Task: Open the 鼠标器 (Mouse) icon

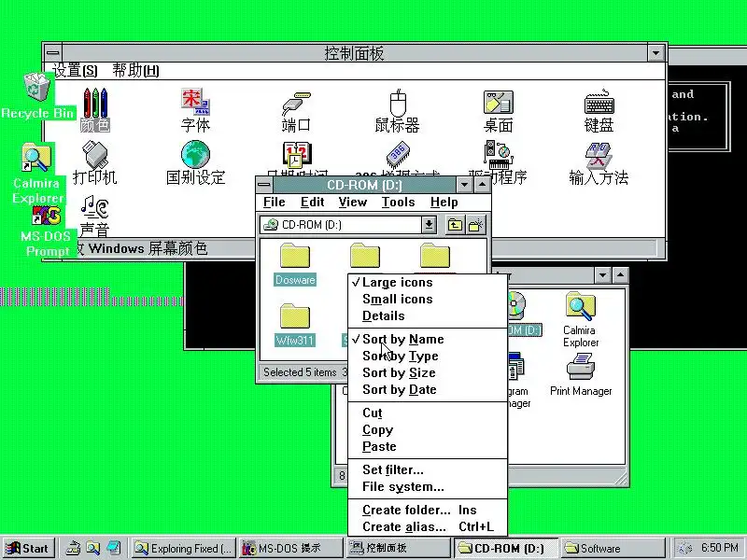Action: point(398,110)
